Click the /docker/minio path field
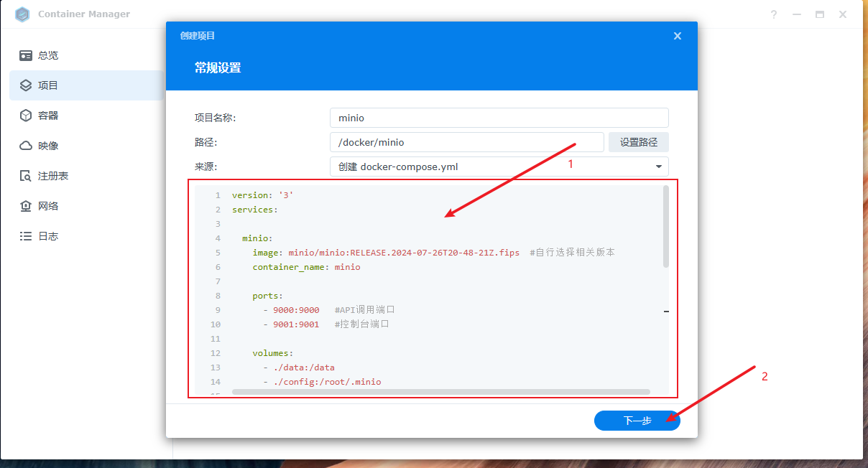This screenshot has width=868, height=468. click(x=466, y=142)
